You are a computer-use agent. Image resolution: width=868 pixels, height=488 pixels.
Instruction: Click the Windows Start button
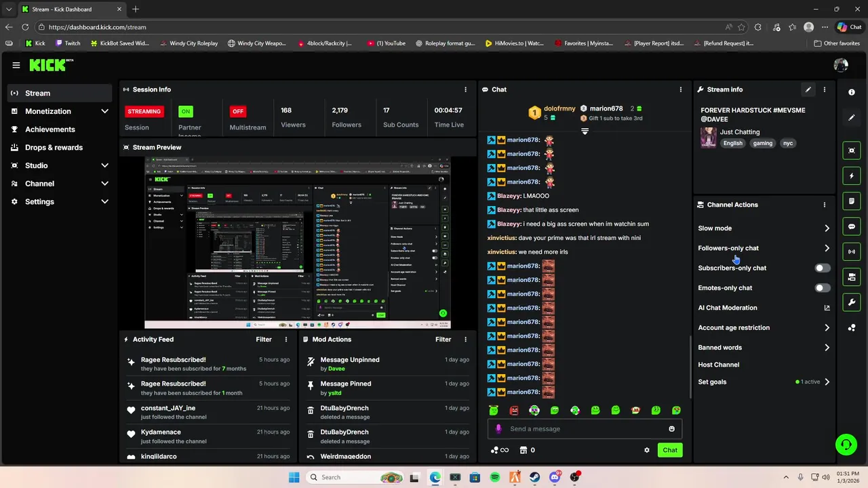[x=294, y=477]
